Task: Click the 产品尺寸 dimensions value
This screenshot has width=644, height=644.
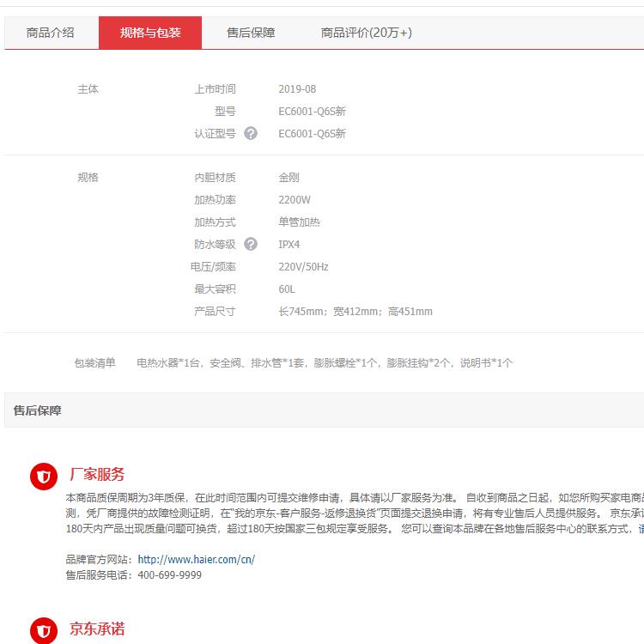Action: coord(355,312)
